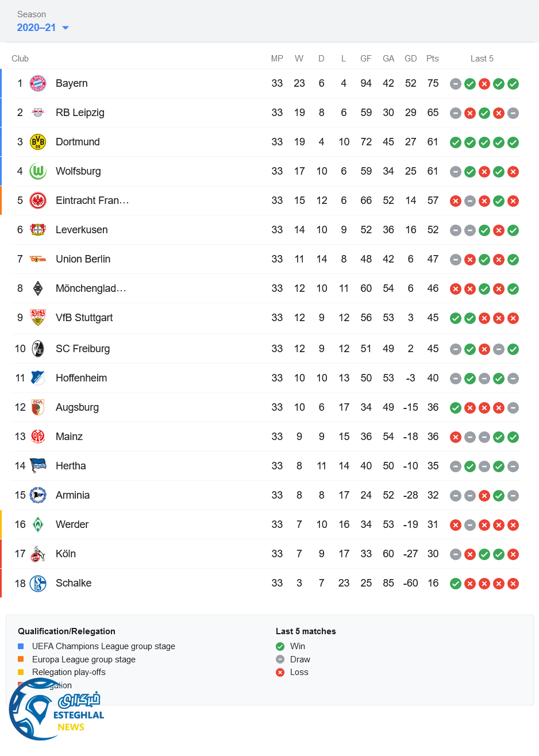Open the Leverkusen team row link
This screenshot has width=539, height=756.
(x=82, y=230)
